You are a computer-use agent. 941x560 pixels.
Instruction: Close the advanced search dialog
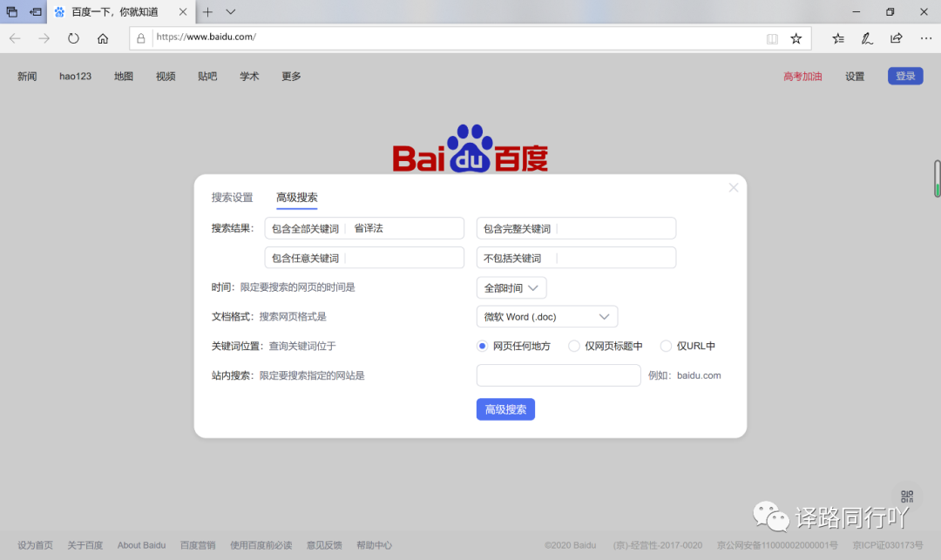734,187
